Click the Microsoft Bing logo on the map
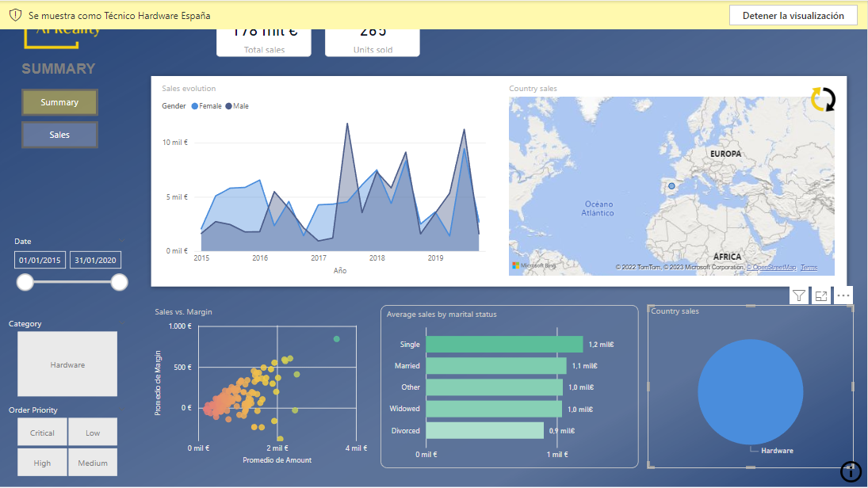 click(x=535, y=265)
